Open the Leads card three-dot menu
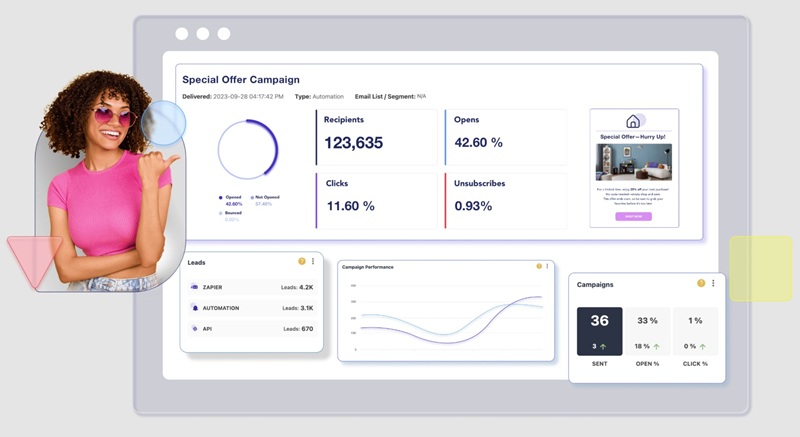Viewport: 800px width, 437px height. pyautogui.click(x=313, y=261)
